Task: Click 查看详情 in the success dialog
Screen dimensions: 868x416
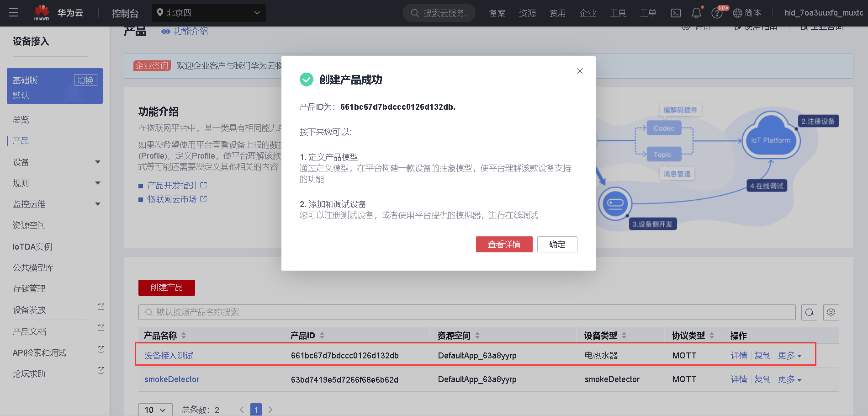Action: 504,245
